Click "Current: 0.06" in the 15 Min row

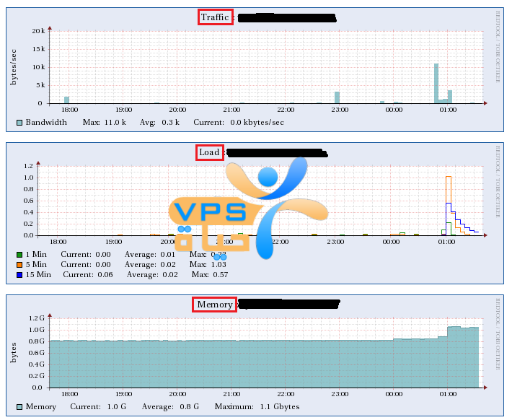[88, 275]
